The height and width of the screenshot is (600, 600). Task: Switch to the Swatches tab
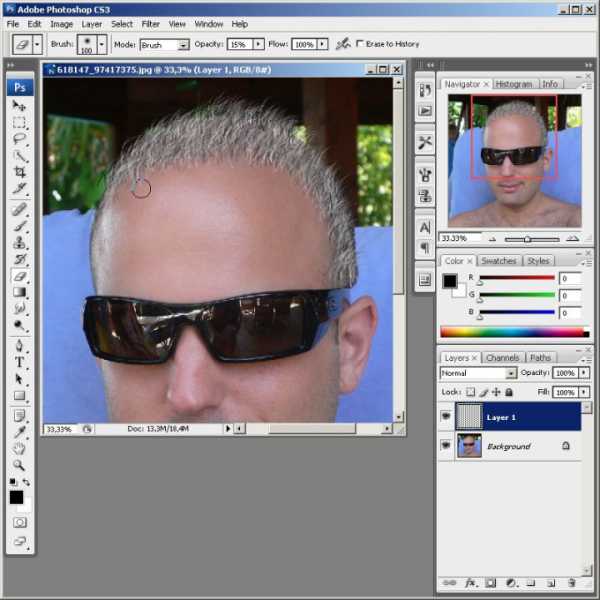coord(499,261)
